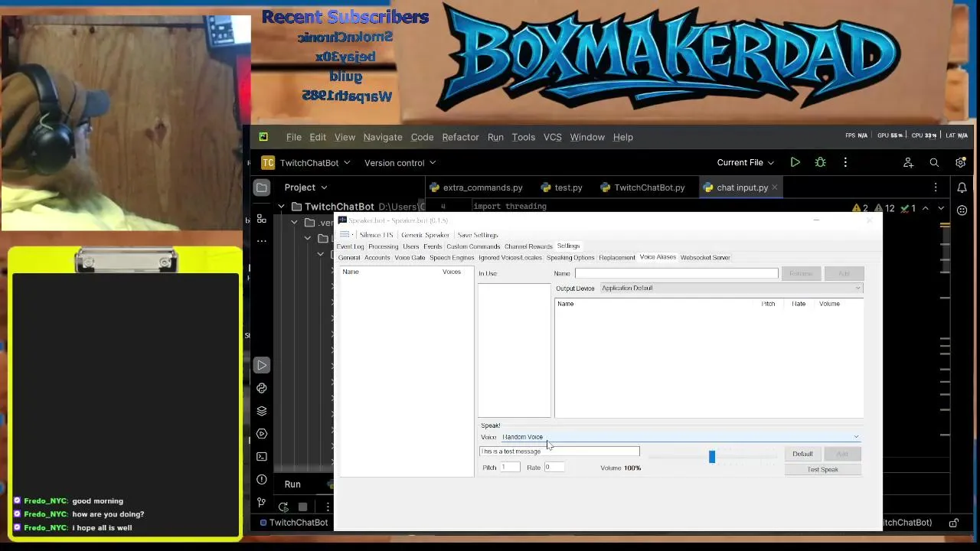Click Save Settings in Speaker.bot
The width and height of the screenshot is (980, 551).
[x=478, y=235]
